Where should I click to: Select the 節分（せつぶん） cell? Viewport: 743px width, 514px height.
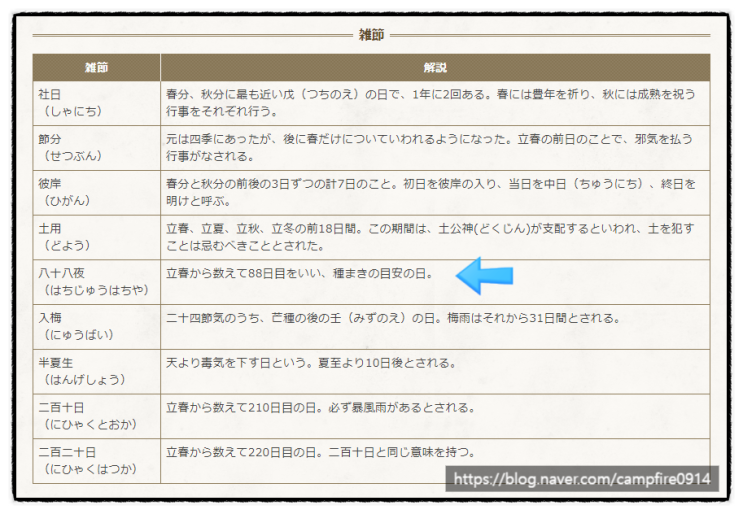[97, 148]
